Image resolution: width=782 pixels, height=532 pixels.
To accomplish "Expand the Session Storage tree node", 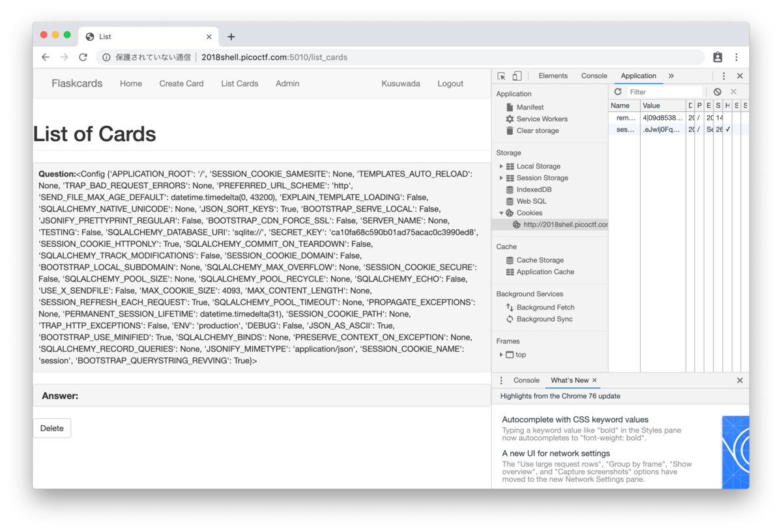I will tap(501, 178).
